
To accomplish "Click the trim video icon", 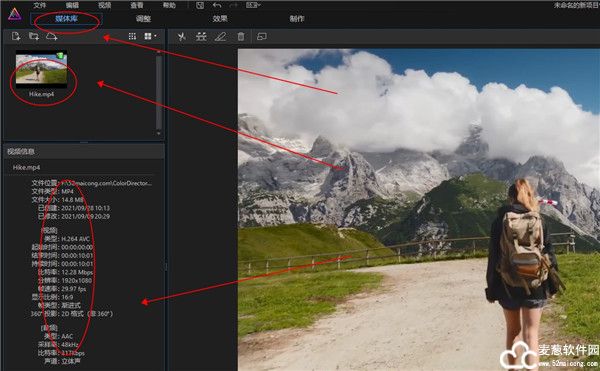I will pos(201,37).
